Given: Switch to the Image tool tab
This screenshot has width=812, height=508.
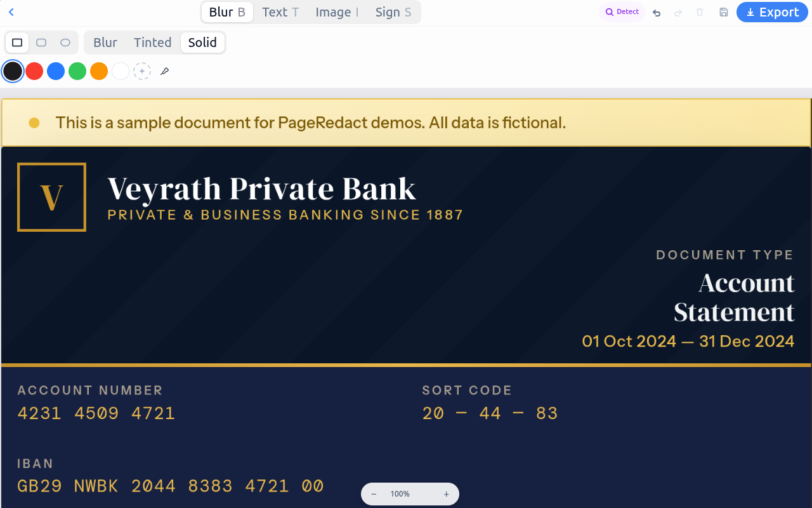Looking at the screenshot, I should coord(337,12).
